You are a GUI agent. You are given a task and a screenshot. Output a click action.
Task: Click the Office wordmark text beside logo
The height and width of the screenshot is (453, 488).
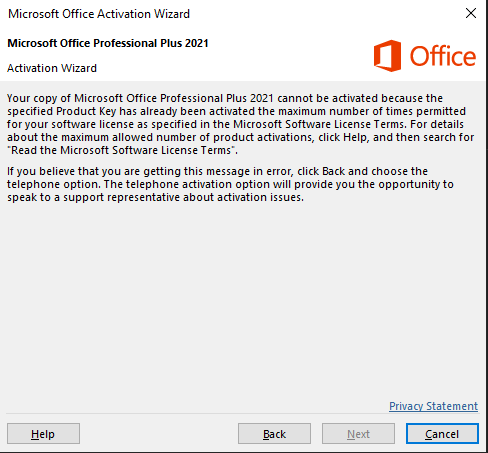(x=443, y=56)
